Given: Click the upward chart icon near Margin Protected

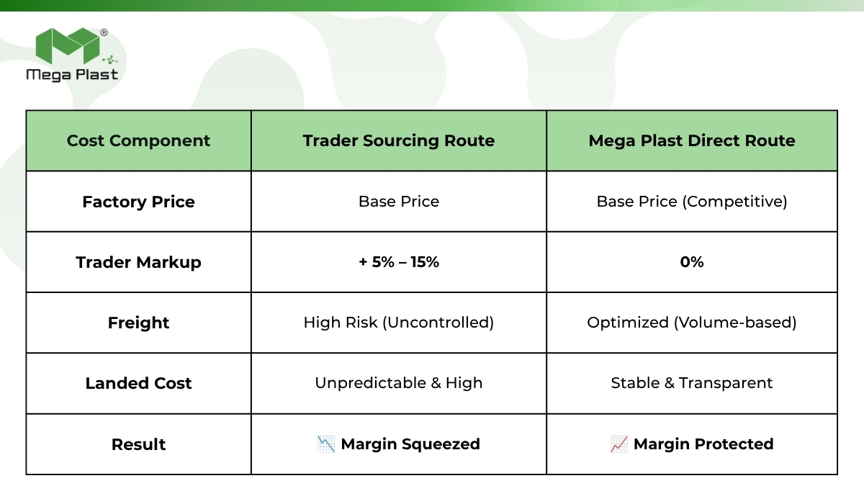Looking at the screenshot, I should [x=619, y=444].
